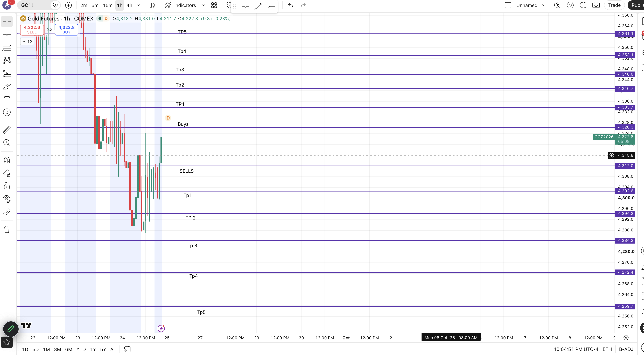Click plus icon at crosshair price 4,315.8

(611, 155)
